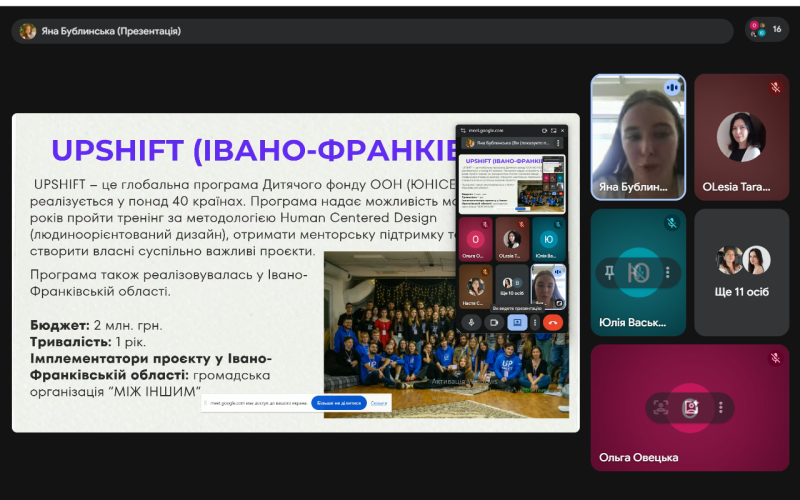View the OLesia Tara... muted mic indicator
This screenshot has width=800, height=500.
tap(776, 88)
